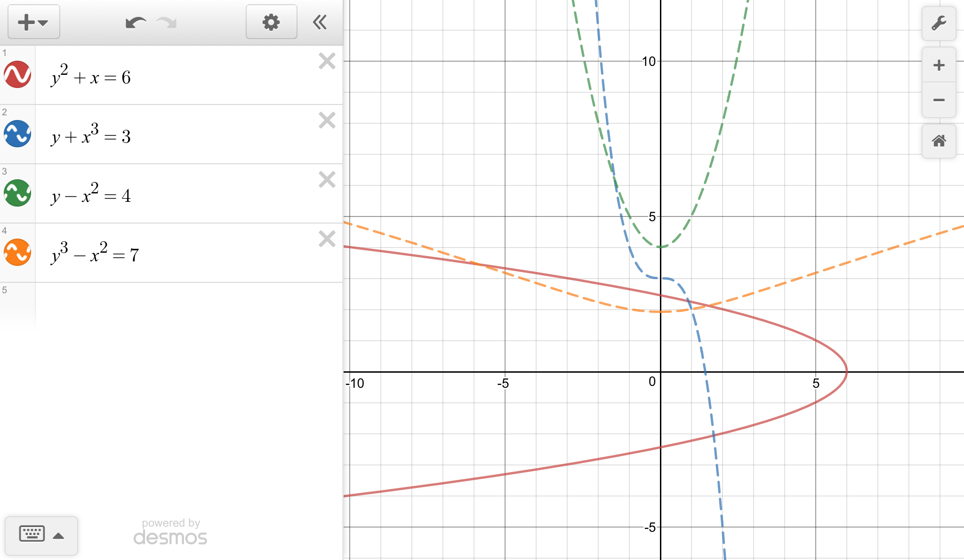
Task: Open the graph settings wrench menu
Action: pos(939,23)
